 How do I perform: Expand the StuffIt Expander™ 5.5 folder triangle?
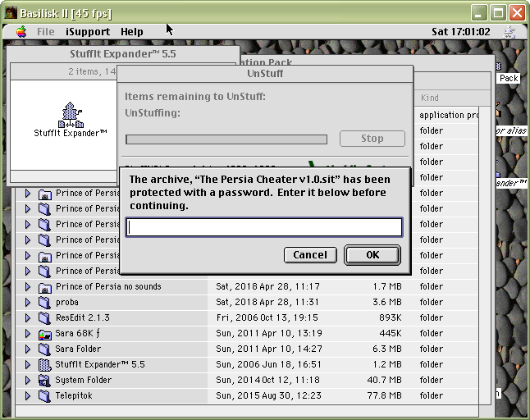28,364
